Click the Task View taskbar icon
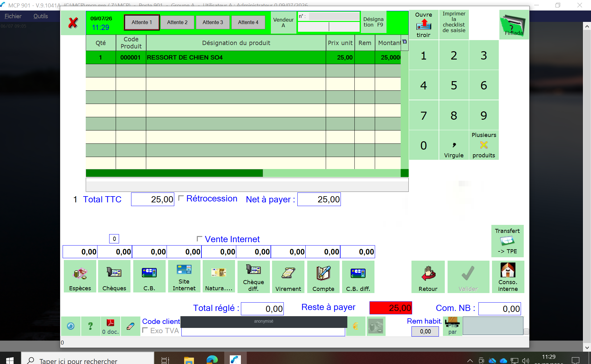Image resolution: width=591 pixels, height=364 pixels. (165, 360)
